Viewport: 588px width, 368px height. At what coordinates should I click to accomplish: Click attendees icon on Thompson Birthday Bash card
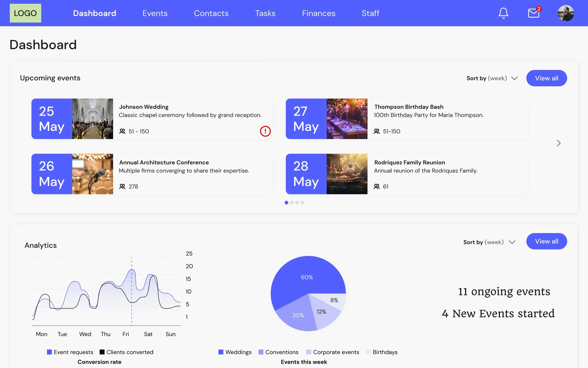click(x=377, y=131)
